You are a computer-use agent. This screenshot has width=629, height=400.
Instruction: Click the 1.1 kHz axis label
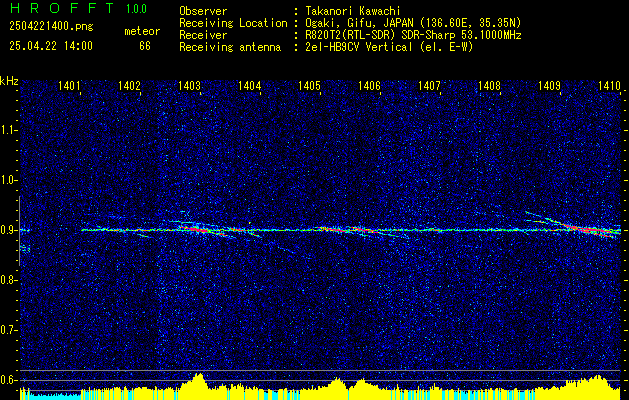click(6, 130)
